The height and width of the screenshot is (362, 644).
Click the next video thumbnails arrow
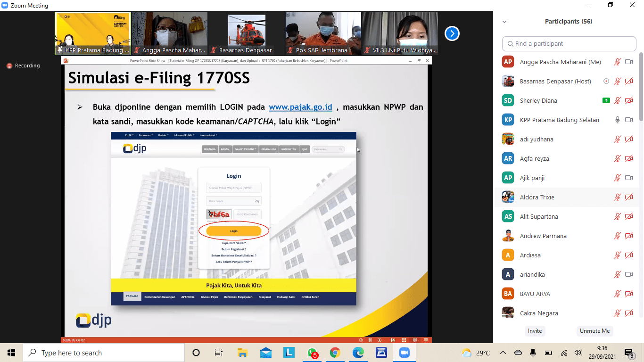452,33
